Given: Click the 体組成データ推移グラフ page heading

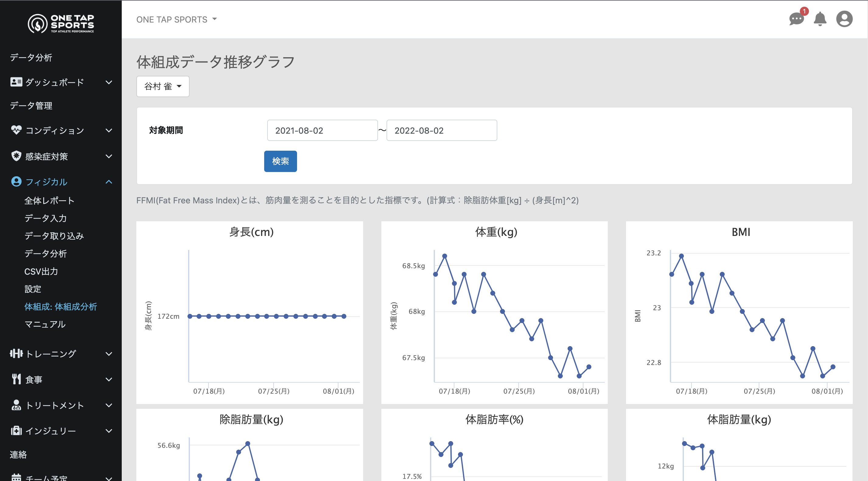Looking at the screenshot, I should 216,62.
